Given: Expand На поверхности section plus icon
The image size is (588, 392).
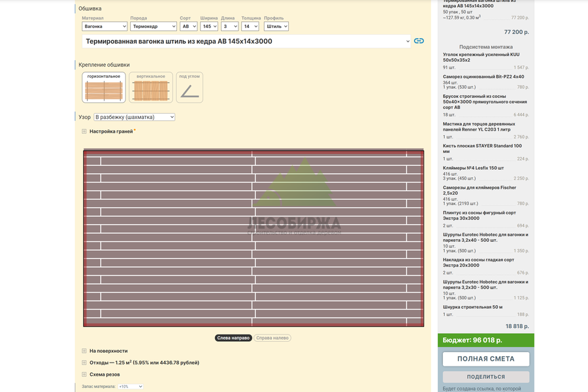Looking at the screenshot, I should [x=84, y=351].
